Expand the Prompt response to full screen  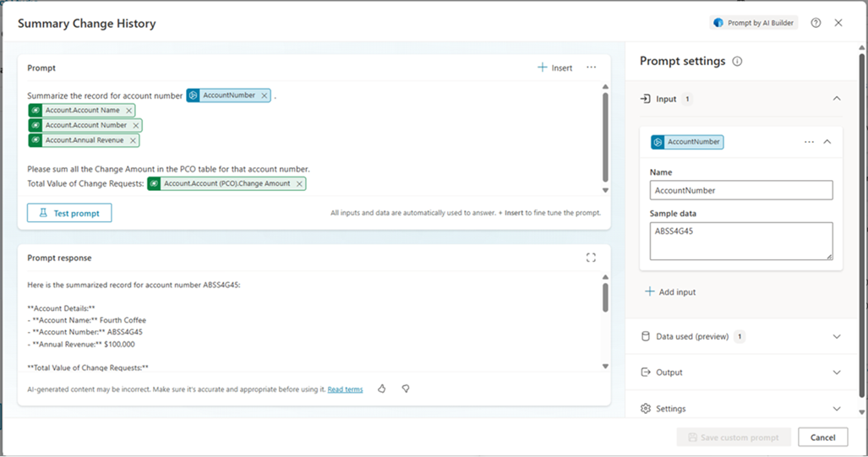coord(591,258)
